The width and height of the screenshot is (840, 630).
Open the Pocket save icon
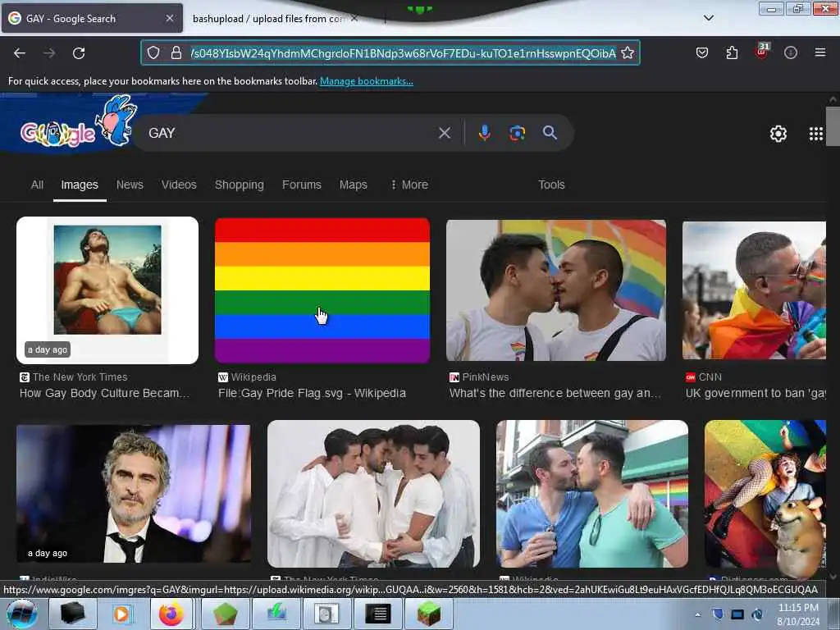coord(702,52)
